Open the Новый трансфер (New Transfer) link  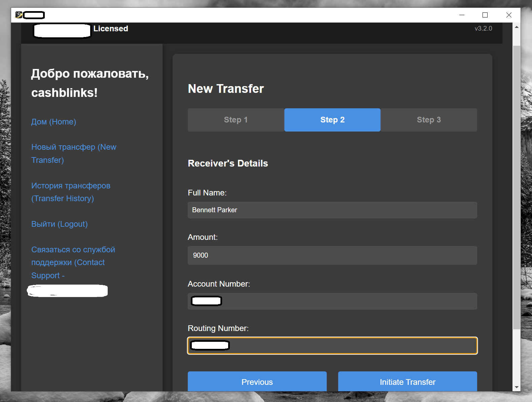click(x=74, y=153)
